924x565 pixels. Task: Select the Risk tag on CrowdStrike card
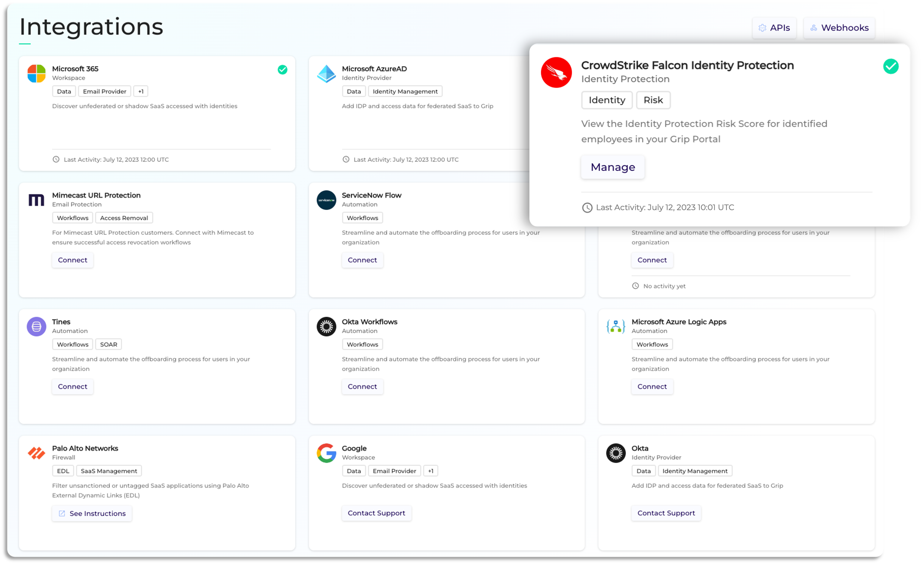click(653, 100)
